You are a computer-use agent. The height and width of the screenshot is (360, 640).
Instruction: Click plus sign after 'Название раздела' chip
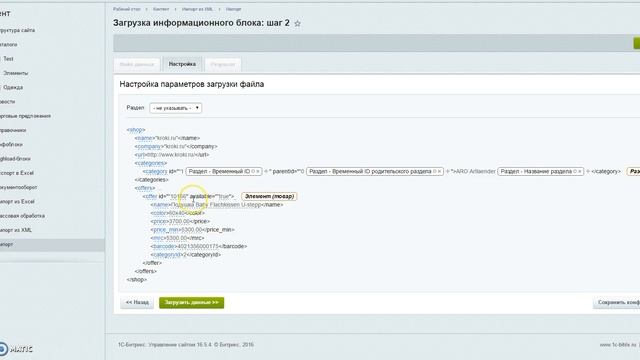coord(588,171)
